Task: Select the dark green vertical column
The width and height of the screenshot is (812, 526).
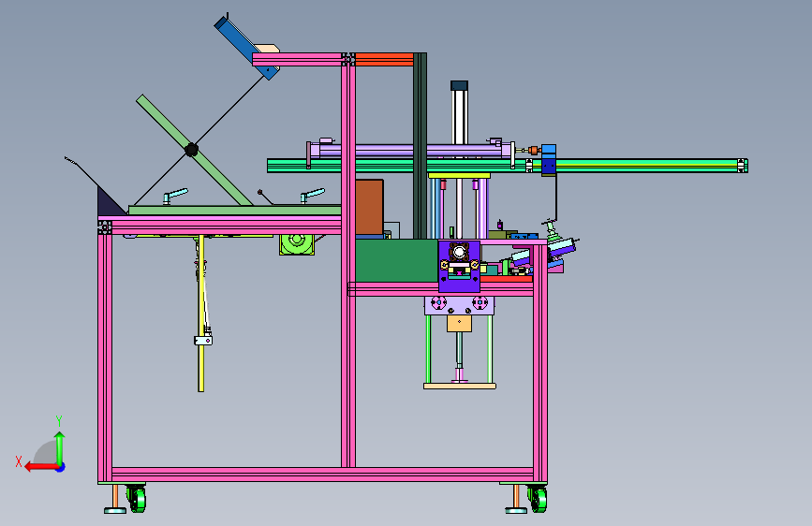Action: pos(420,145)
